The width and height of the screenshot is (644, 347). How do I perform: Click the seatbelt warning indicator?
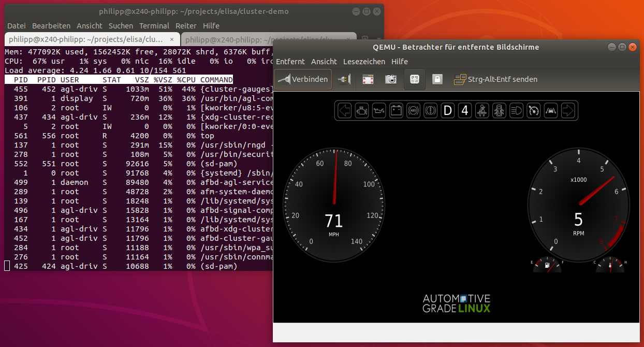(482, 110)
